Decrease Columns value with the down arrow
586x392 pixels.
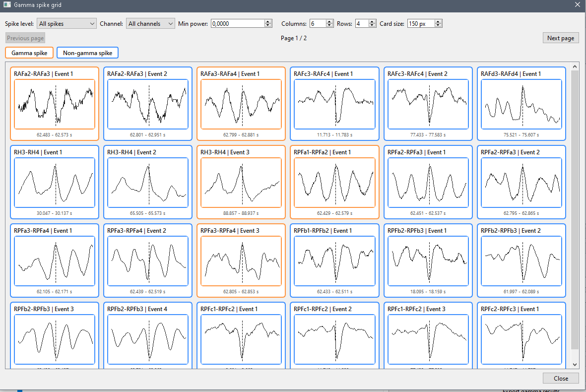tap(329, 26)
